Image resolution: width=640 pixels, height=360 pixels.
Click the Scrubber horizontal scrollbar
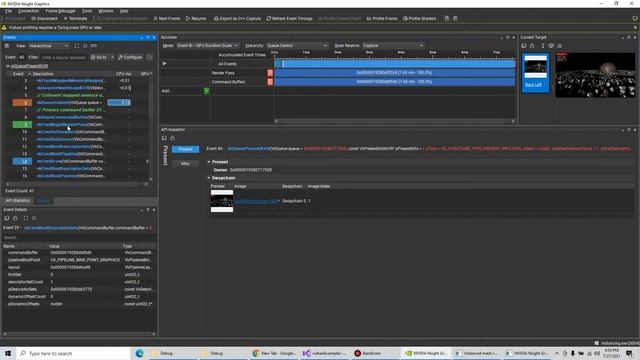point(395,121)
